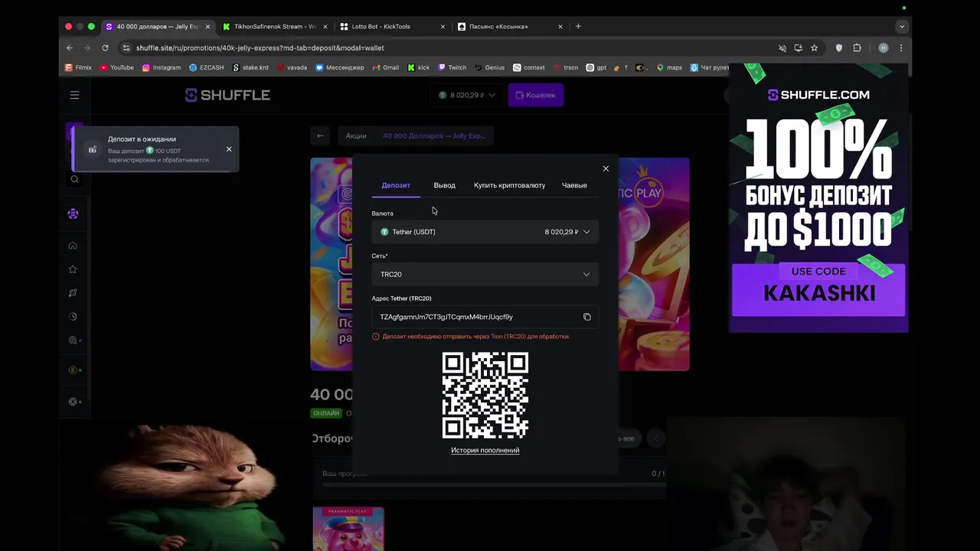Open the home icon in left sidebar
Image resolution: width=980 pixels, height=551 pixels.
73,246
